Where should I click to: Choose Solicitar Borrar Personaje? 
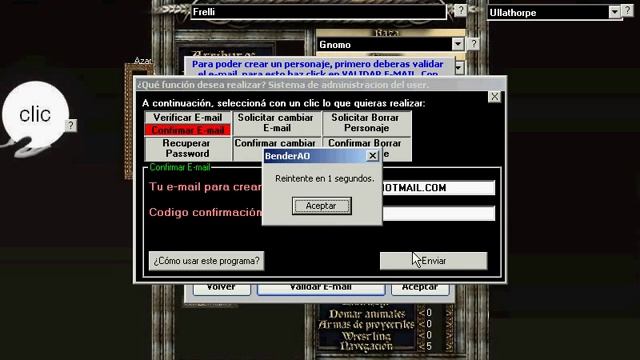tap(367, 123)
